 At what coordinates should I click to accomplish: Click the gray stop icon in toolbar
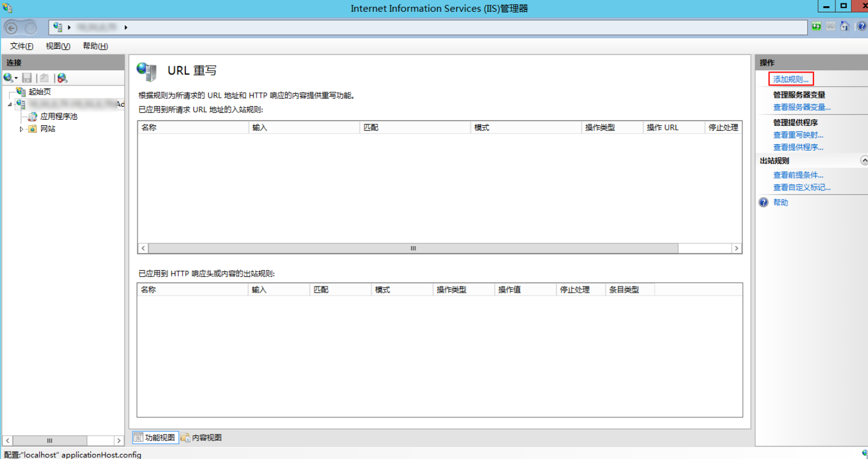pyautogui.click(x=830, y=26)
